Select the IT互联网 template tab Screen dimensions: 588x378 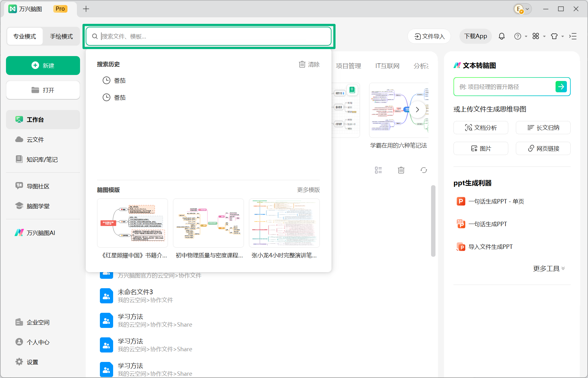[387, 66]
